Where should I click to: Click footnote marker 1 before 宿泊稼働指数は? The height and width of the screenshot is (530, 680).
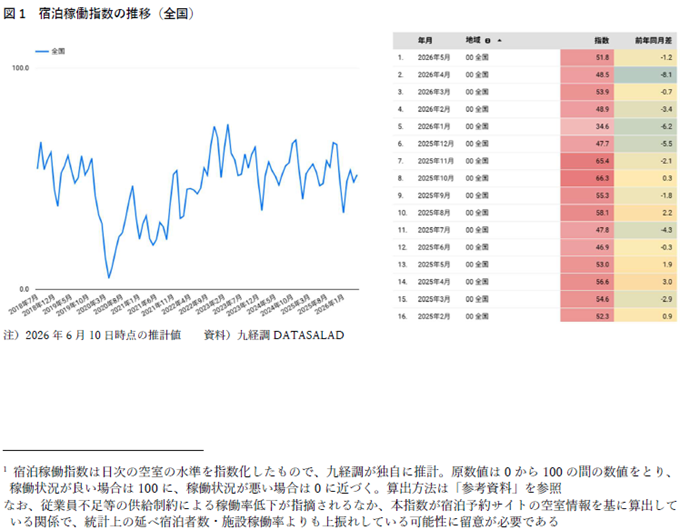[x=4, y=469]
